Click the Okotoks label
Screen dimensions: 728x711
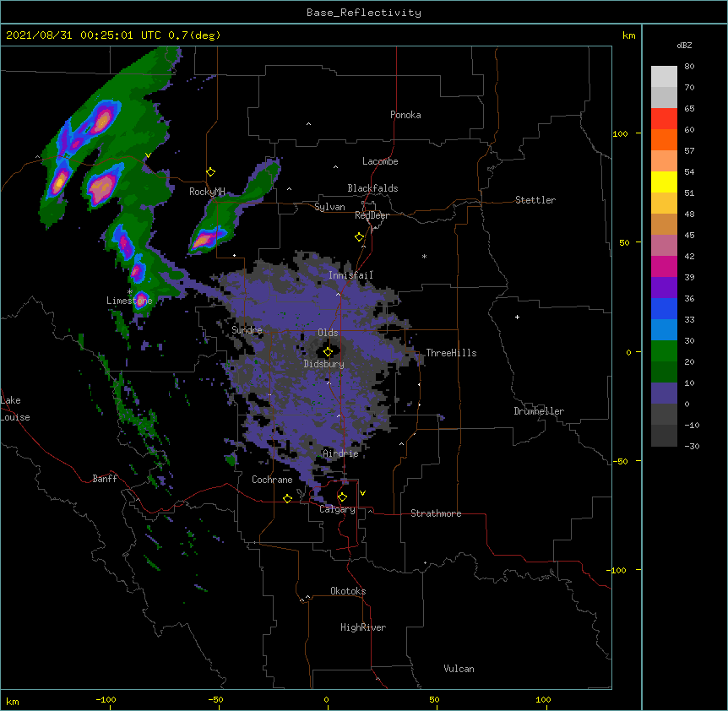(348, 591)
